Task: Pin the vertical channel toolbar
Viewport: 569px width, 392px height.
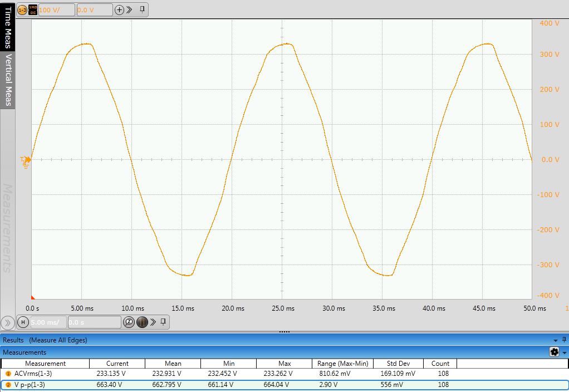Action: point(143,9)
